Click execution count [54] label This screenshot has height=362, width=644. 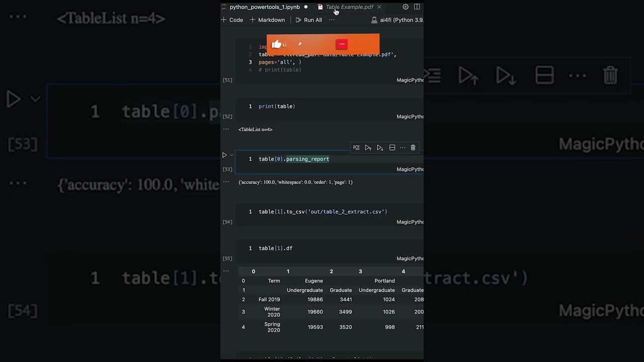point(227,222)
